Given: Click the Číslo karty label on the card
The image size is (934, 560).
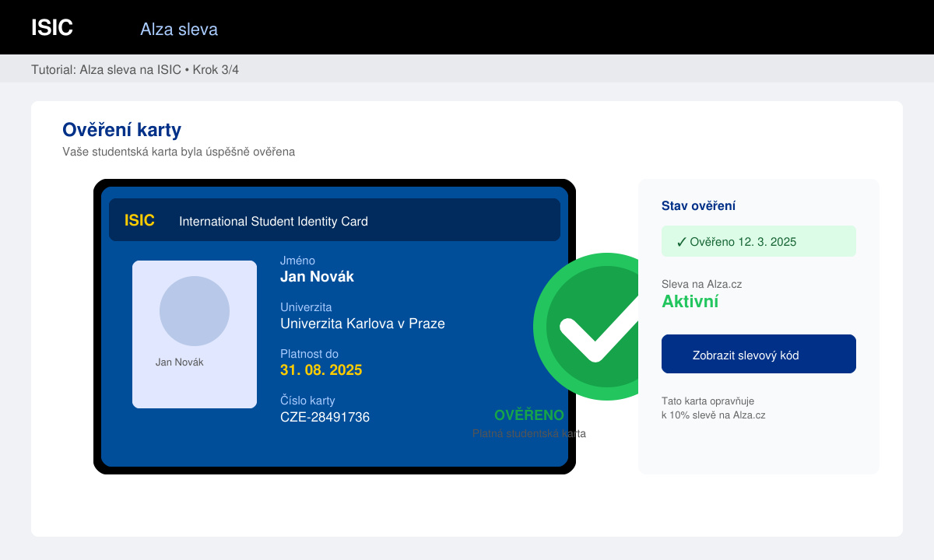Looking at the screenshot, I should pos(307,401).
